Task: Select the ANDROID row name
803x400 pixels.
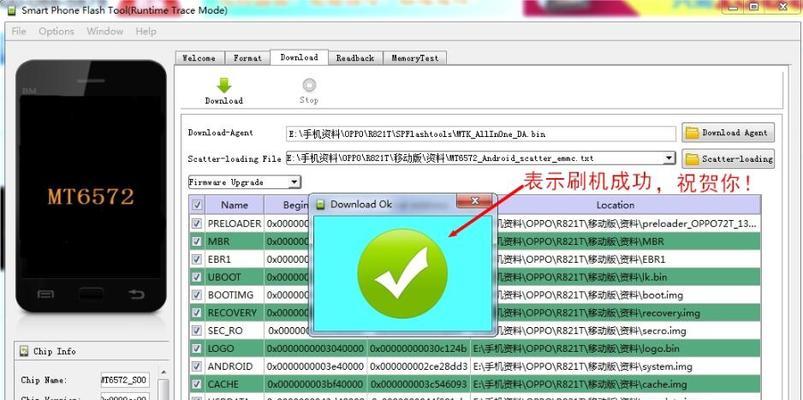Action: (x=230, y=366)
